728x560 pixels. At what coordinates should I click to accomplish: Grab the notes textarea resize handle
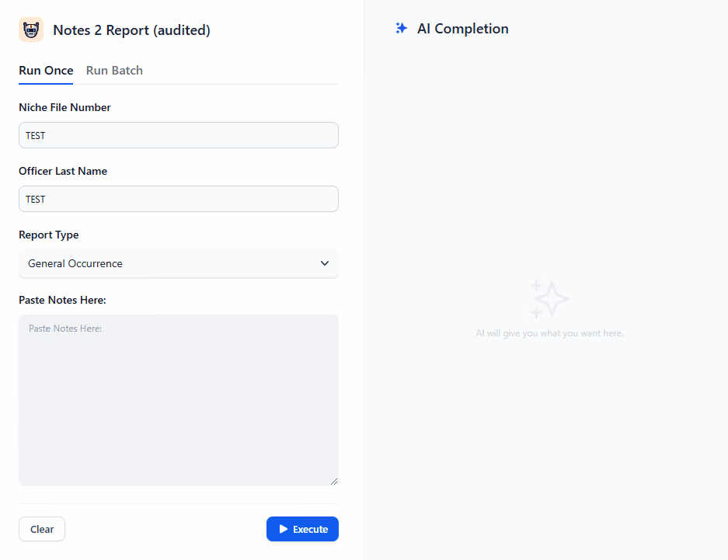334,482
